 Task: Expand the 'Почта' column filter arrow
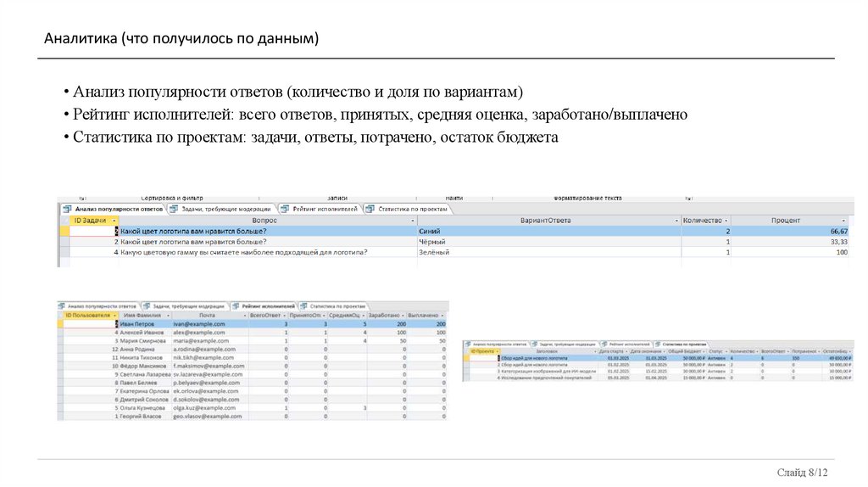[x=245, y=316]
